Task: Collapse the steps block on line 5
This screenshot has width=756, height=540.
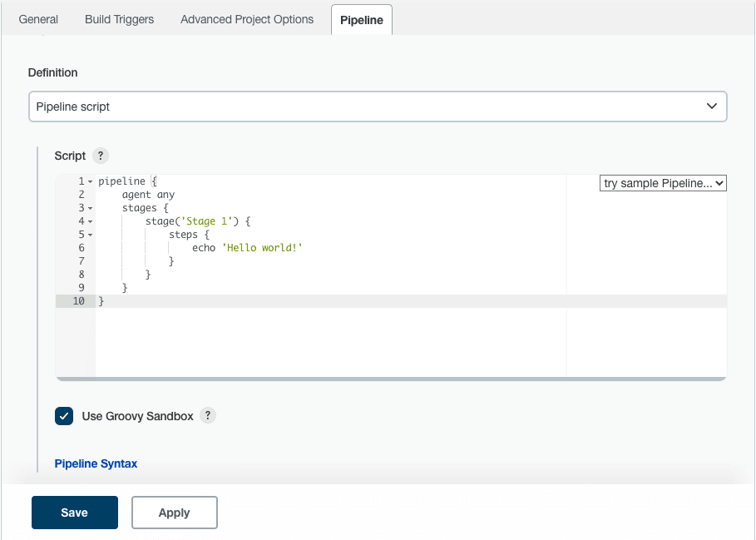Action: coord(91,235)
